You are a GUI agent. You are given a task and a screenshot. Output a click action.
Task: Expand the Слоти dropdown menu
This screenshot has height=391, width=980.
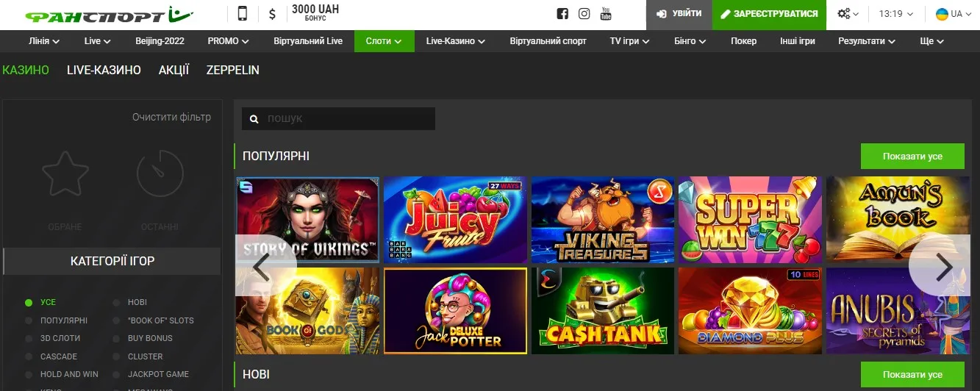coord(384,41)
